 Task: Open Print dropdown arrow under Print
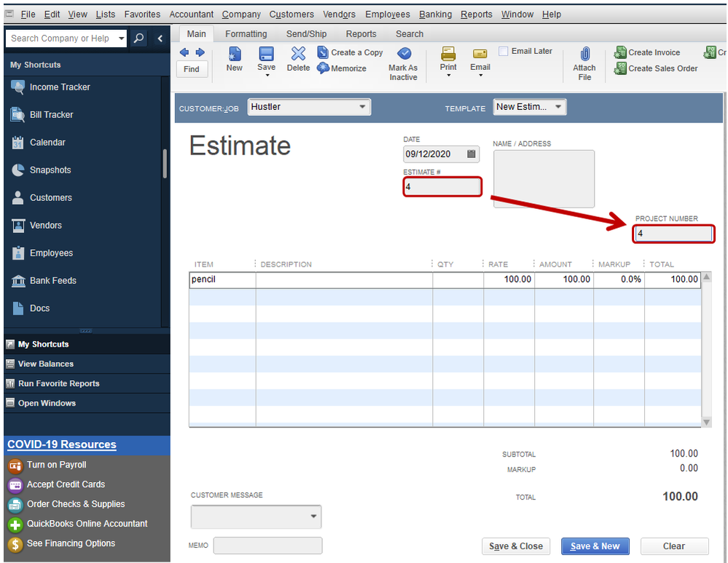[x=448, y=75]
